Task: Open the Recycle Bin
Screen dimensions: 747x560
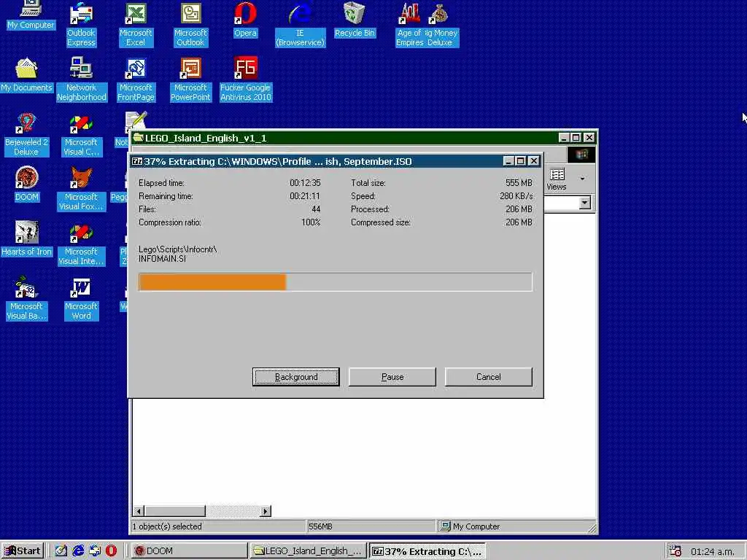Action: click(x=355, y=20)
